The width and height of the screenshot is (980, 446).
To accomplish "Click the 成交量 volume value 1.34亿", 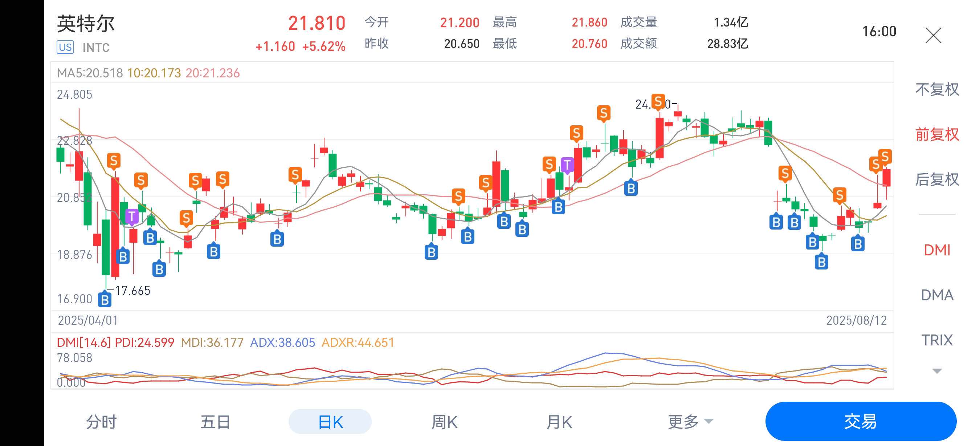I will [x=731, y=23].
